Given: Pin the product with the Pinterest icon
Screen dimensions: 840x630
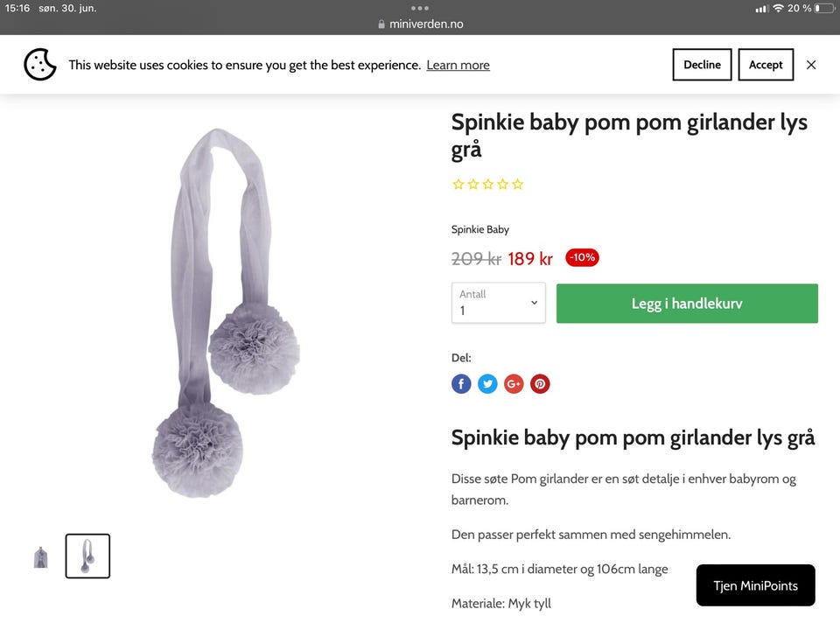Looking at the screenshot, I should (540, 383).
